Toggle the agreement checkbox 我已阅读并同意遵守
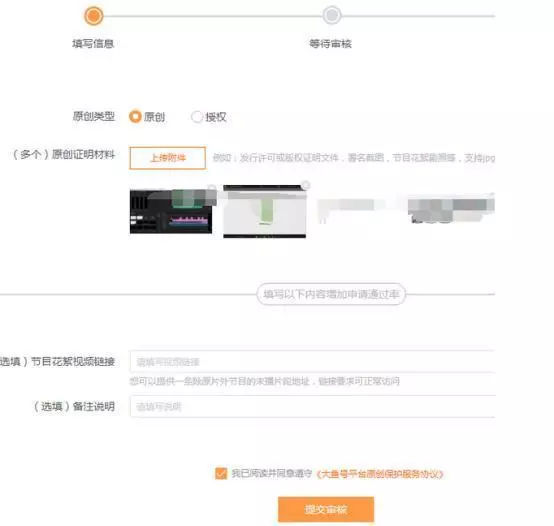The width and height of the screenshot is (554, 526). pos(221,473)
